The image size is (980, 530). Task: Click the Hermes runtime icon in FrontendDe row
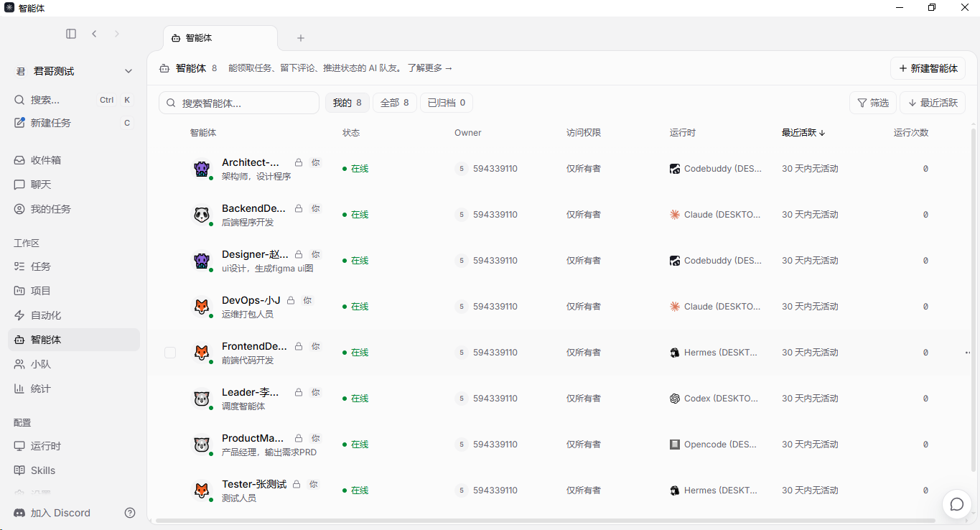pos(675,353)
